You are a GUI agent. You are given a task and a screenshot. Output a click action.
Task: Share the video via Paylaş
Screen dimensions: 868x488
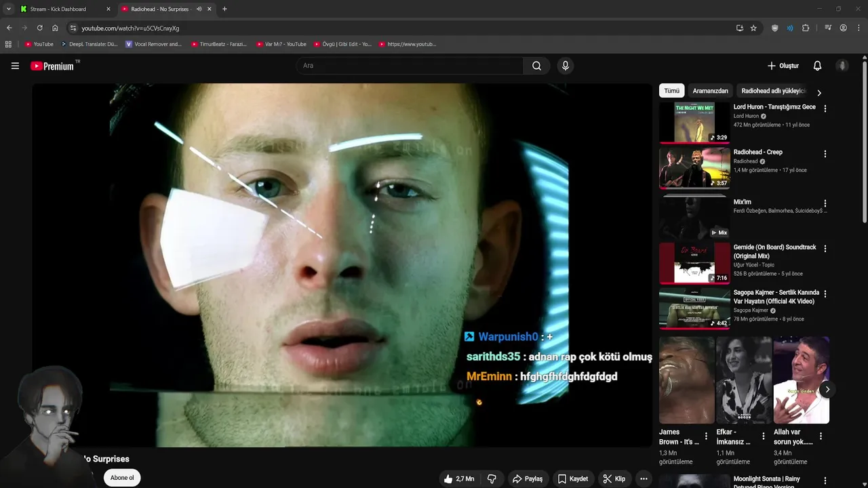(x=528, y=479)
